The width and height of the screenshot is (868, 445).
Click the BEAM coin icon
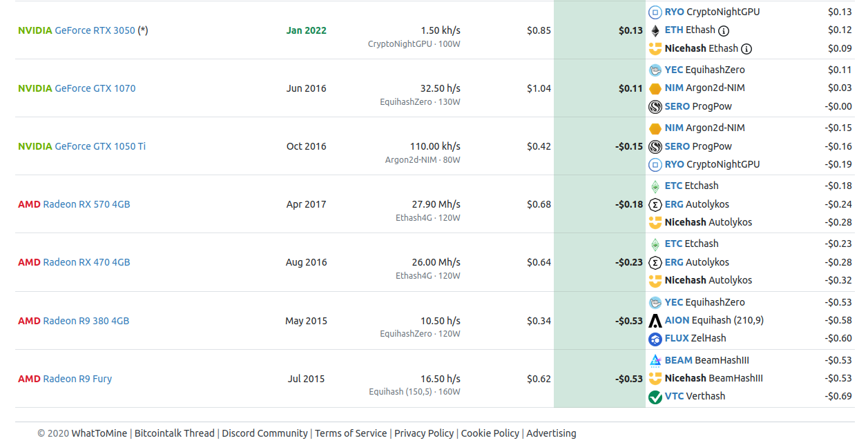pos(655,360)
